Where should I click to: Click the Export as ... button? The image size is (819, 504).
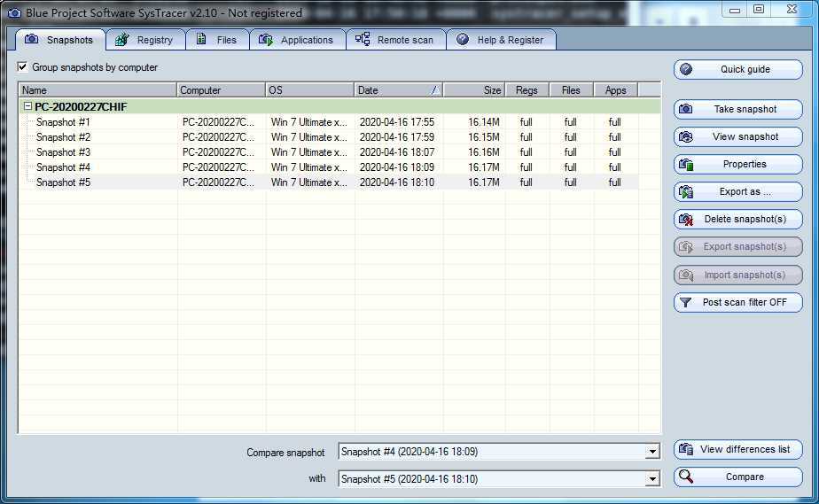click(738, 191)
